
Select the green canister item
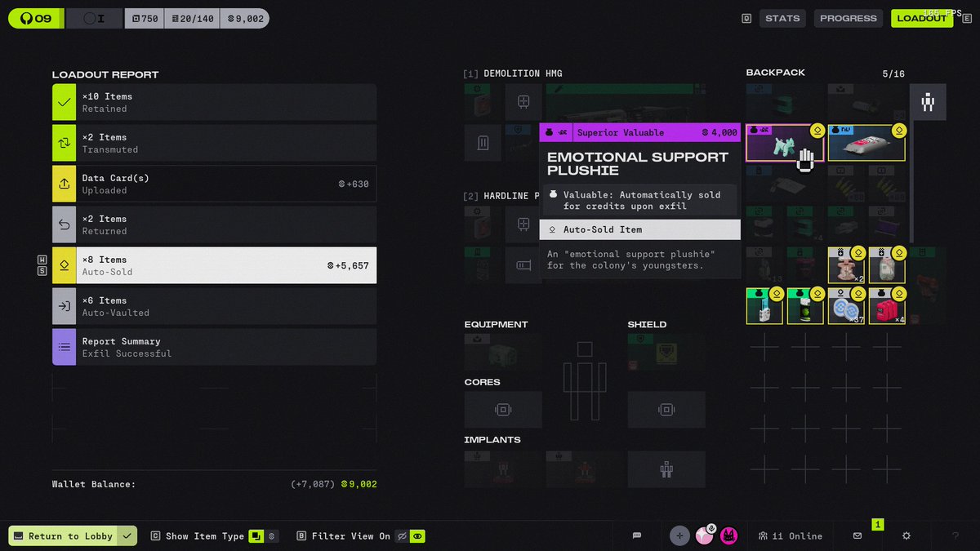[x=805, y=306]
